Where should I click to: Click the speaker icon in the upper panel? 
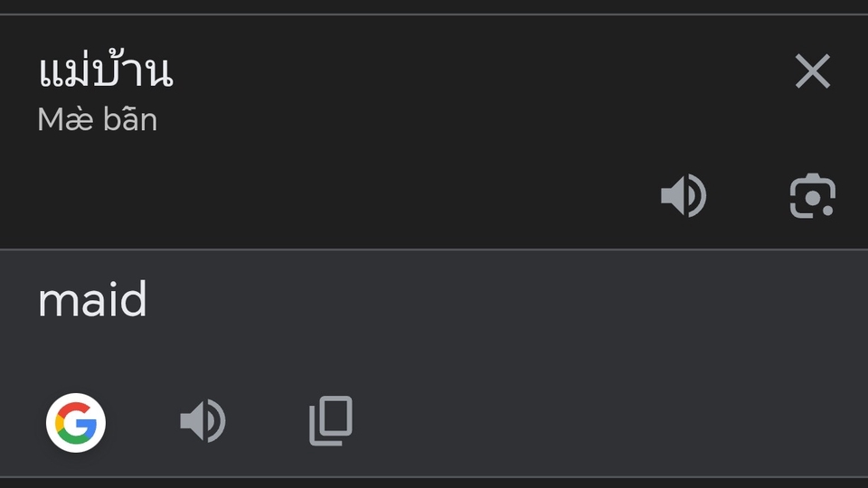[x=684, y=196]
